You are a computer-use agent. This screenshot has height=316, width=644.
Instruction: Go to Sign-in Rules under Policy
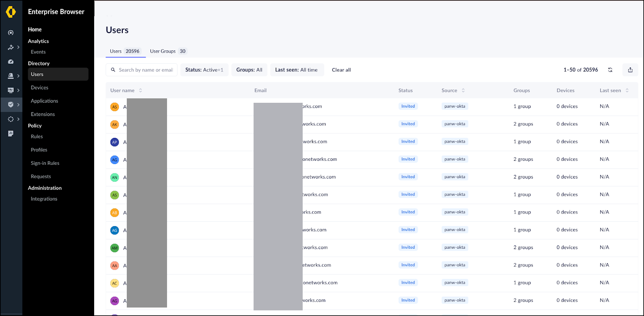[x=45, y=163]
